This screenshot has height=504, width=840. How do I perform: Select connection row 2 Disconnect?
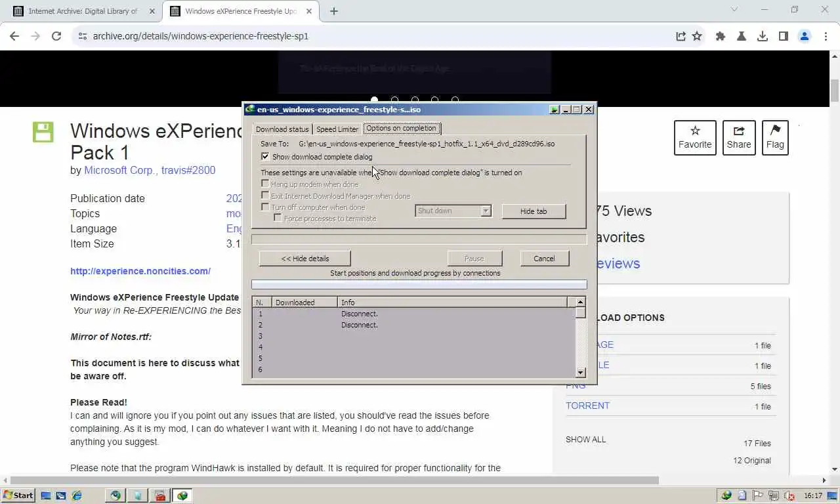413,325
